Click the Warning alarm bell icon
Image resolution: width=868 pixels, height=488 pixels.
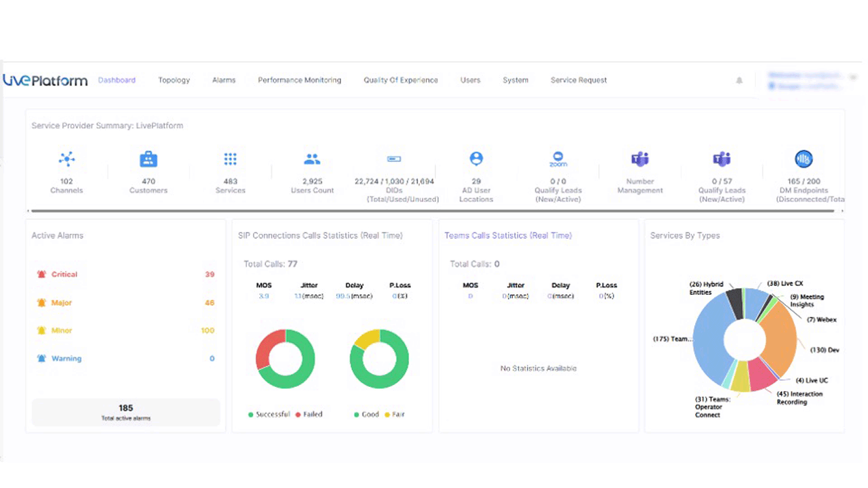tap(41, 359)
